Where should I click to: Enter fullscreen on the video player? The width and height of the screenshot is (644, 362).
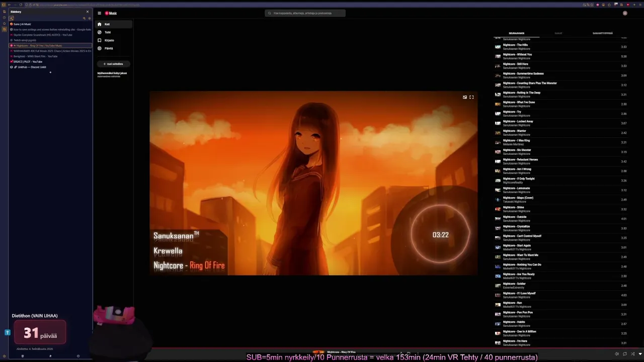click(x=471, y=97)
